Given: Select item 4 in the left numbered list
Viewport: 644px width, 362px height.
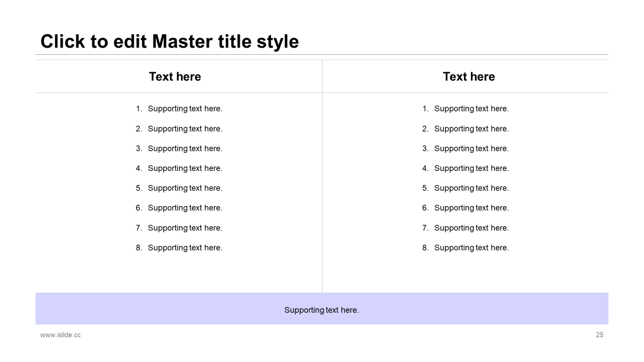Looking at the screenshot, I should (185, 168).
